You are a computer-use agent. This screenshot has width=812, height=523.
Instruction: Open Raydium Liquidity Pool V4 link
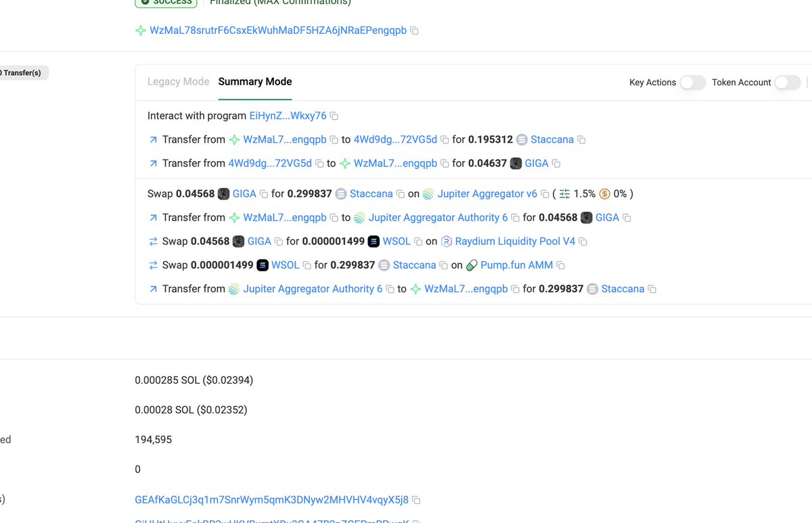(515, 241)
